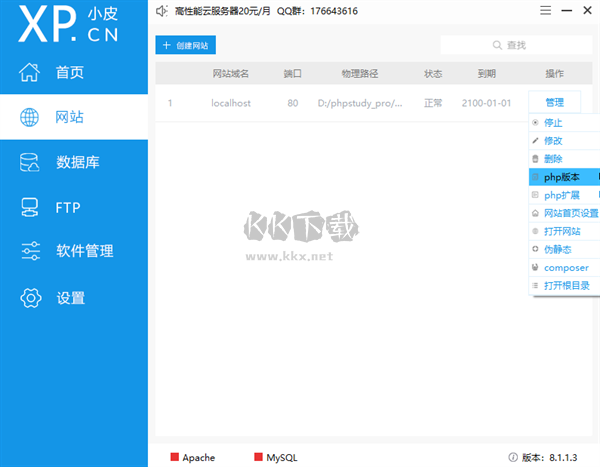The width and height of the screenshot is (600, 467).
Task: Select 修改 in the manage menu
Action: (553, 141)
